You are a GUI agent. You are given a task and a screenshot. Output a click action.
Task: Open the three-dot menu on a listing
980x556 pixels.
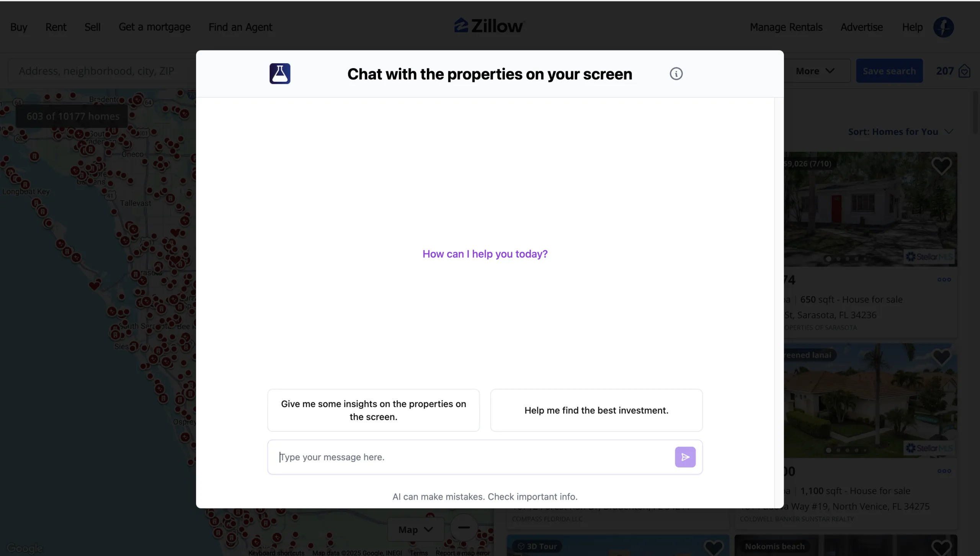944,280
